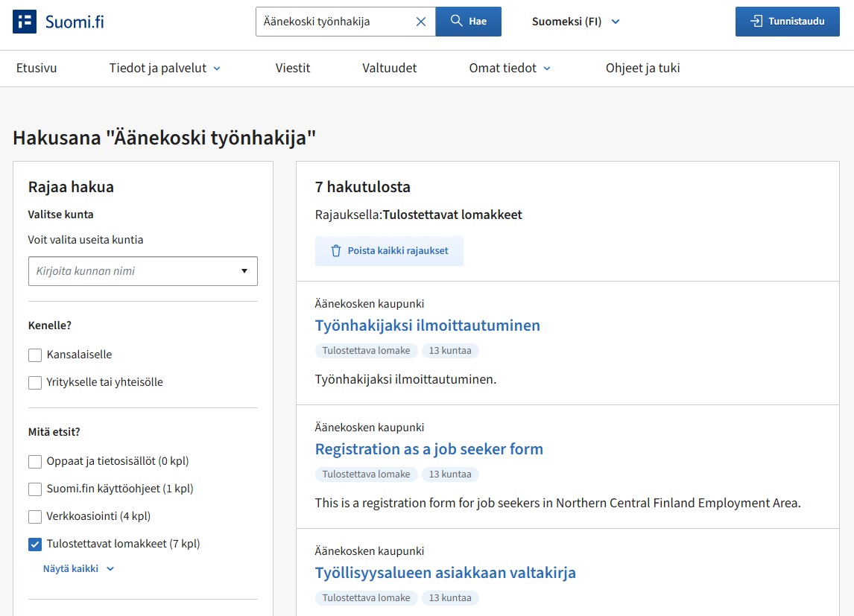Click chevron beside Tiedot ja palvelut
This screenshot has height=616, width=854.
217,69
